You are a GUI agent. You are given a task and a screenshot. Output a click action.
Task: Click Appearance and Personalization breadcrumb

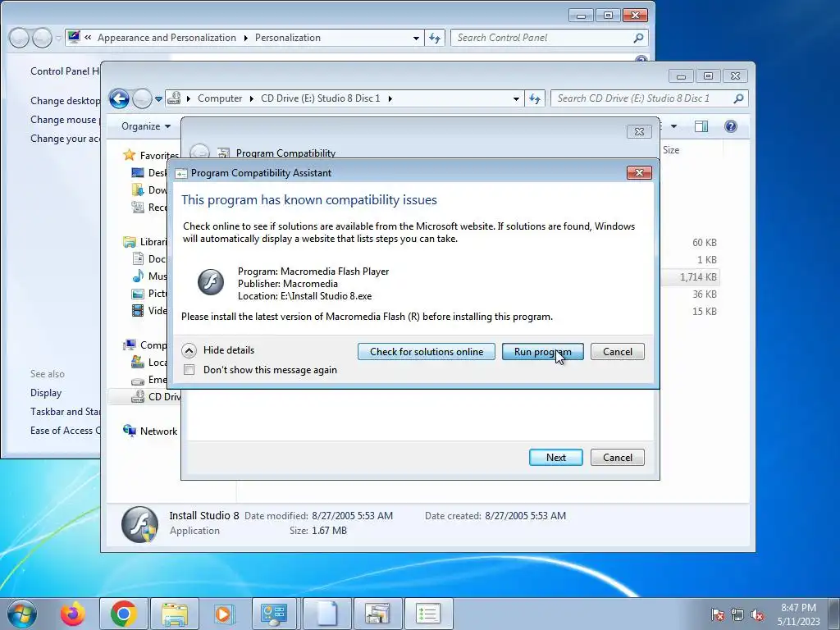(167, 38)
